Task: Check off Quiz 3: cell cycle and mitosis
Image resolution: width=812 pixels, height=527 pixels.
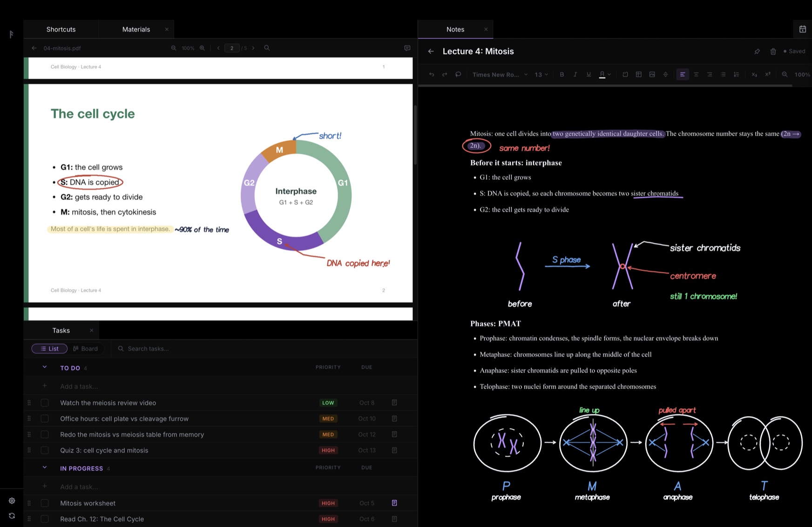Action: 45,450
